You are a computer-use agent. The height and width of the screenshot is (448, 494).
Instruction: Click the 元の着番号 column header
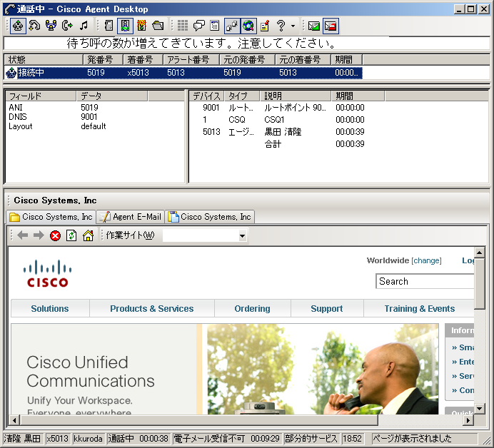click(303, 59)
